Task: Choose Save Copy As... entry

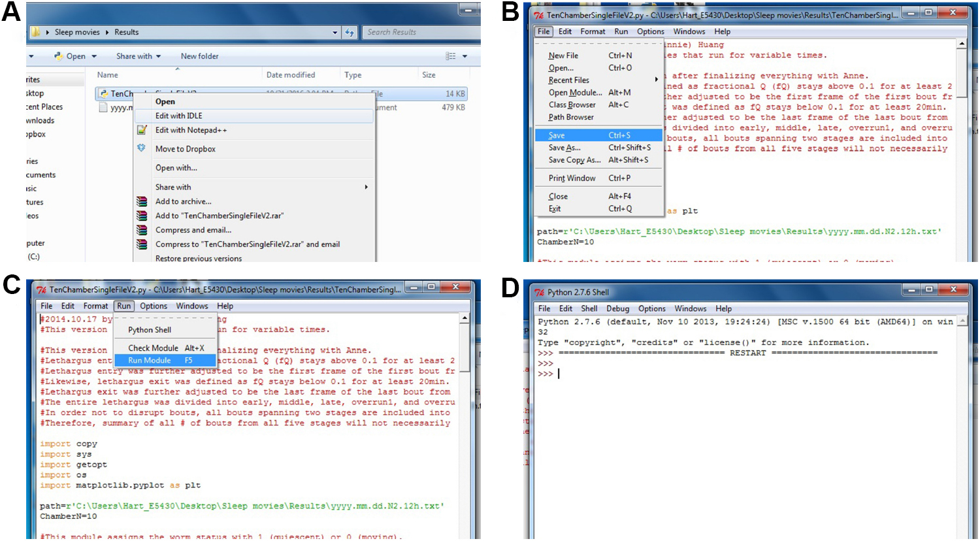Action: pyautogui.click(x=574, y=160)
